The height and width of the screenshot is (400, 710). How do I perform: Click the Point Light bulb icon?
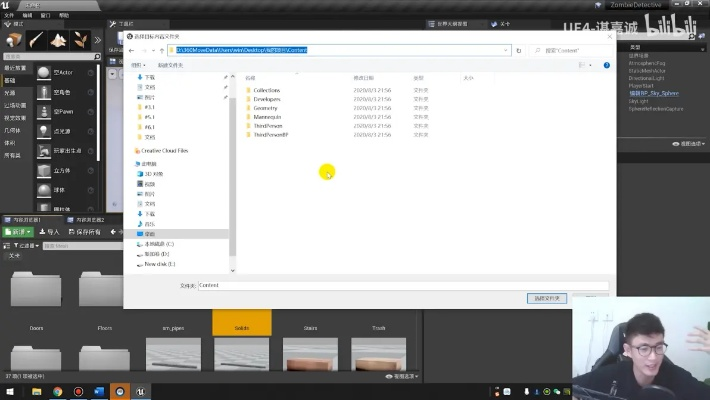(45, 130)
